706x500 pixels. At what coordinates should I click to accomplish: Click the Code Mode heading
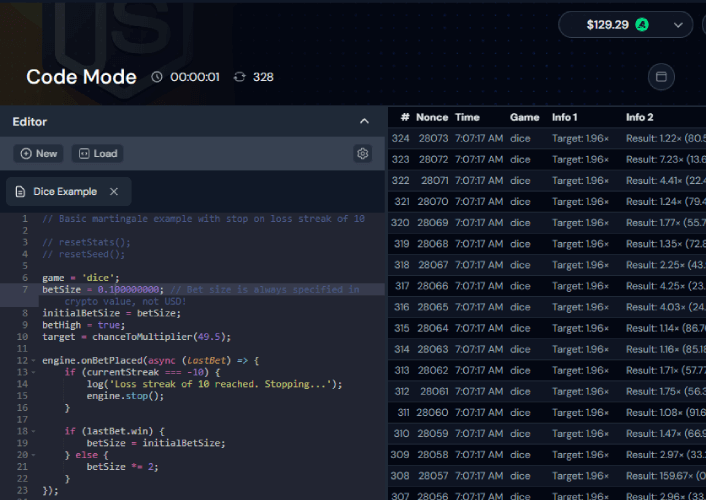click(81, 77)
